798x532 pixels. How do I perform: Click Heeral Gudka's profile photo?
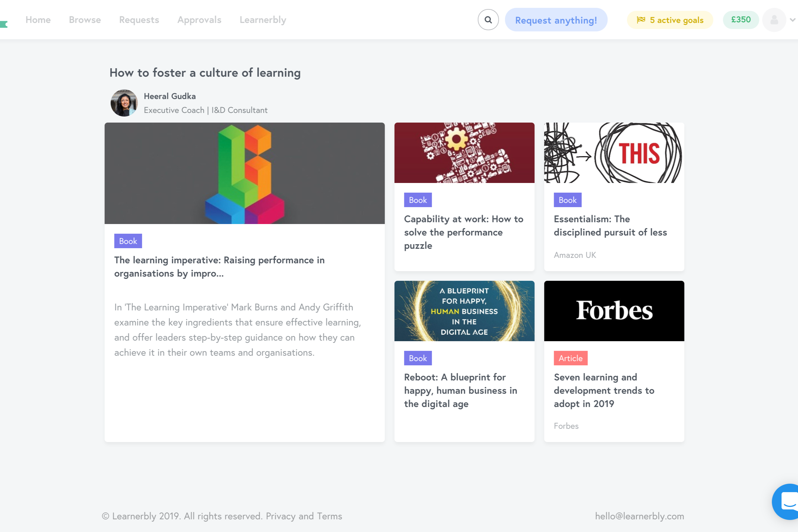coord(124,103)
